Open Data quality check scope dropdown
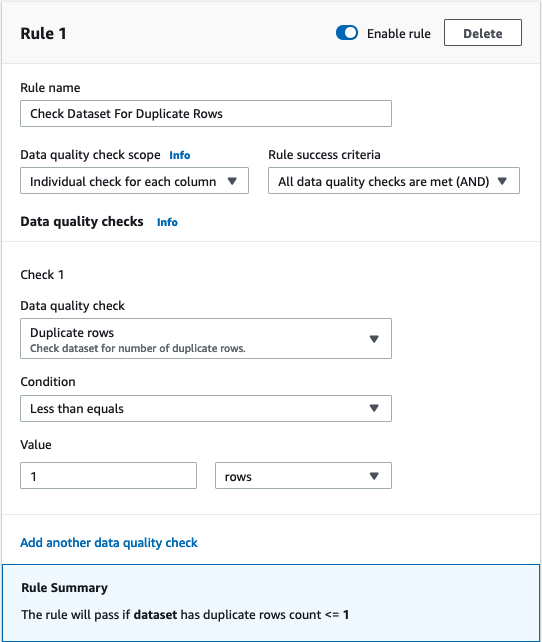 (134, 181)
